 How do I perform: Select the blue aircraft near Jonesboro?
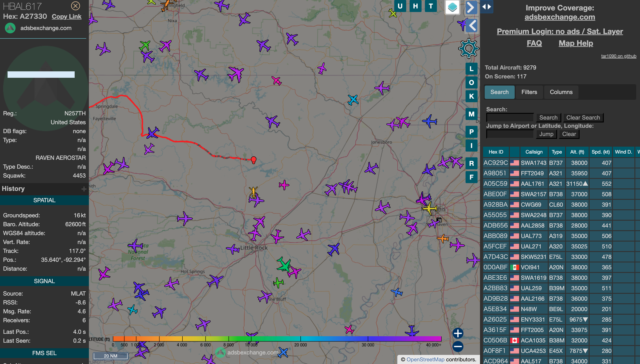(x=430, y=122)
